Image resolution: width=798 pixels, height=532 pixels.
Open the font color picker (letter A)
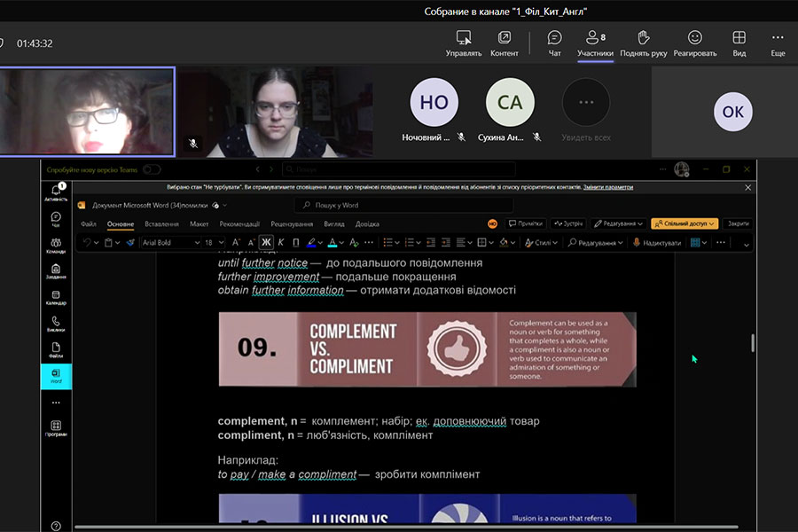tap(332, 242)
